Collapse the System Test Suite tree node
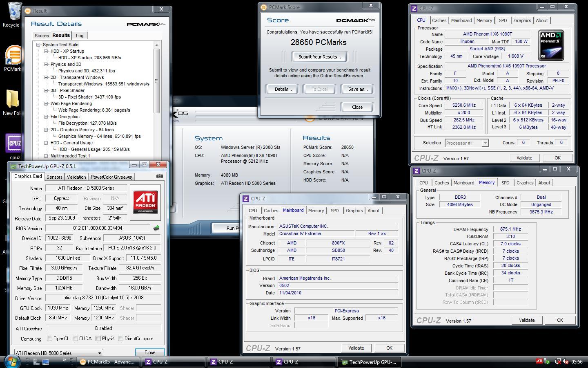 [x=38, y=45]
